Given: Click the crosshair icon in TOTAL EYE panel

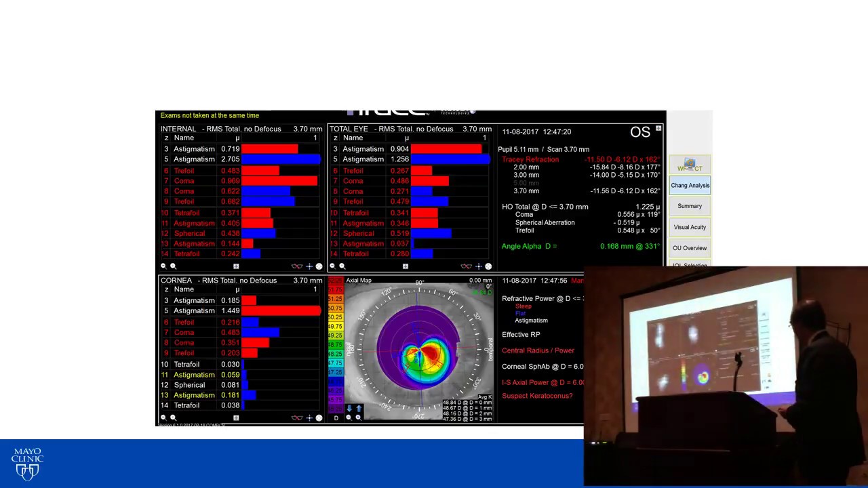Looking at the screenshot, I should tap(479, 266).
